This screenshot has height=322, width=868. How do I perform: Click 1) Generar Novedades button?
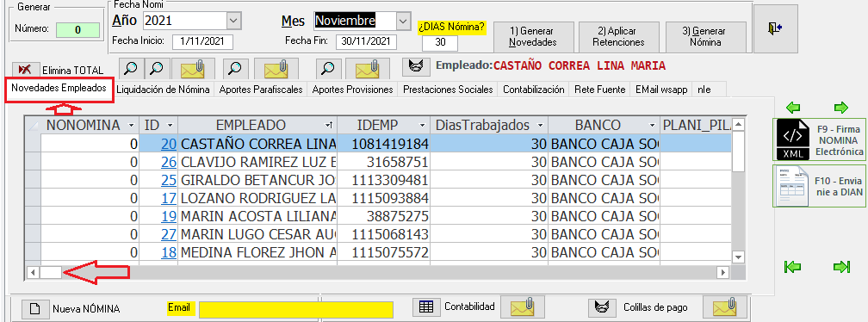point(533,36)
